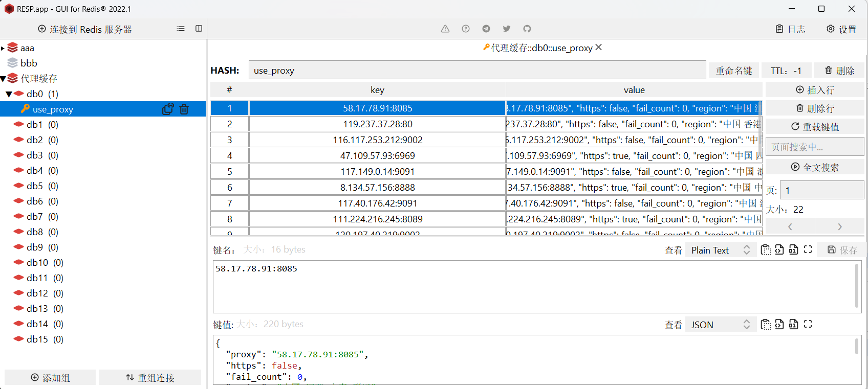Click the use_proxy key icon
Screen dimensions: 868x389
pos(25,109)
